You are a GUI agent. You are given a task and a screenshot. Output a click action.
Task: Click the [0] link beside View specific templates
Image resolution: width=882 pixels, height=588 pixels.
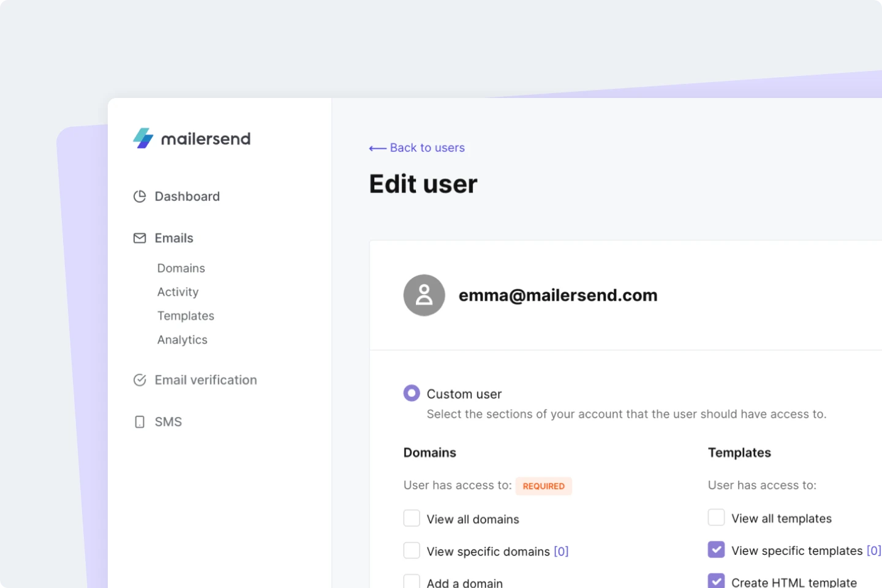(874, 551)
